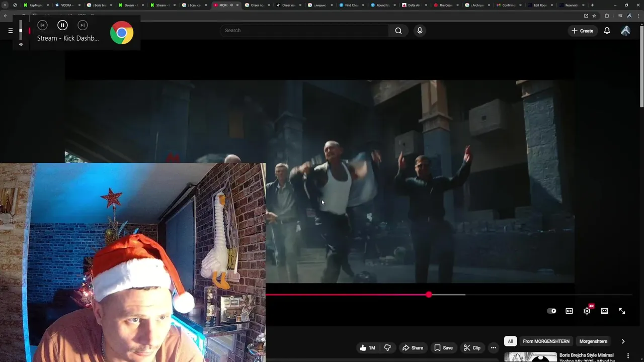This screenshot has height=362, width=644.
Task: Open the player settings gear
Action: click(587, 311)
